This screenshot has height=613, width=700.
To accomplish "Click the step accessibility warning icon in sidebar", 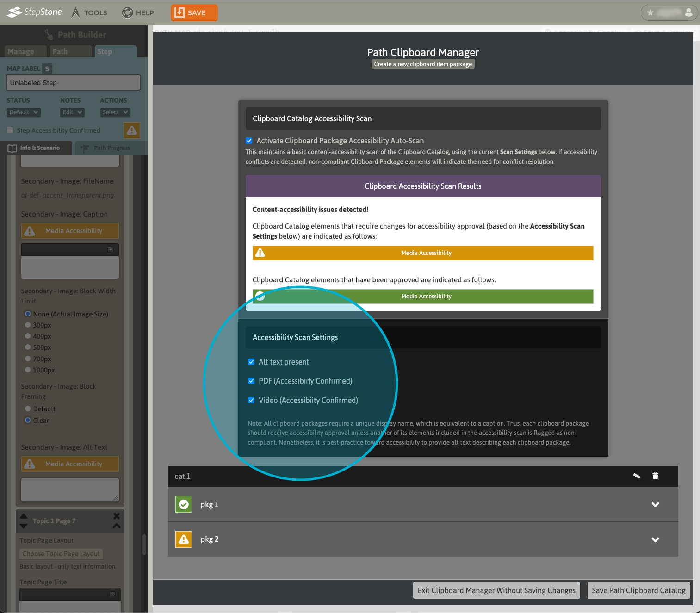I will coord(132,130).
